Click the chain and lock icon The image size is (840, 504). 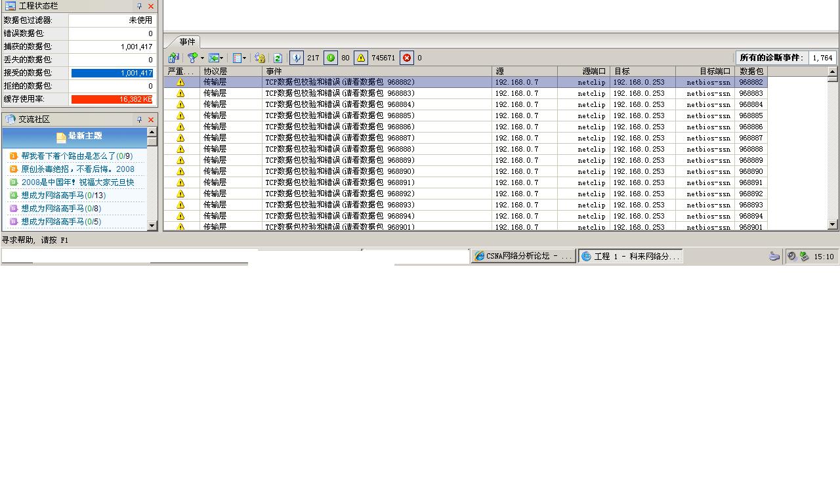[x=260, y=58]
